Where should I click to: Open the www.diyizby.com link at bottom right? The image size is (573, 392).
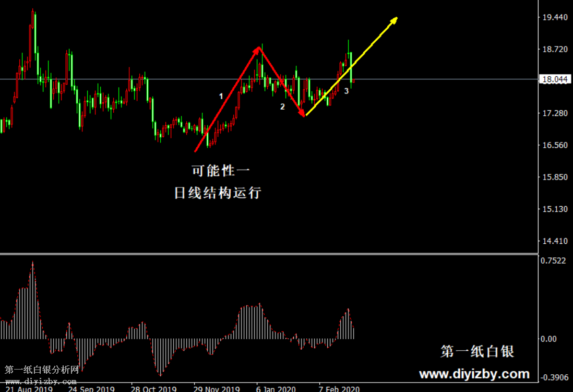pos(474,374)
